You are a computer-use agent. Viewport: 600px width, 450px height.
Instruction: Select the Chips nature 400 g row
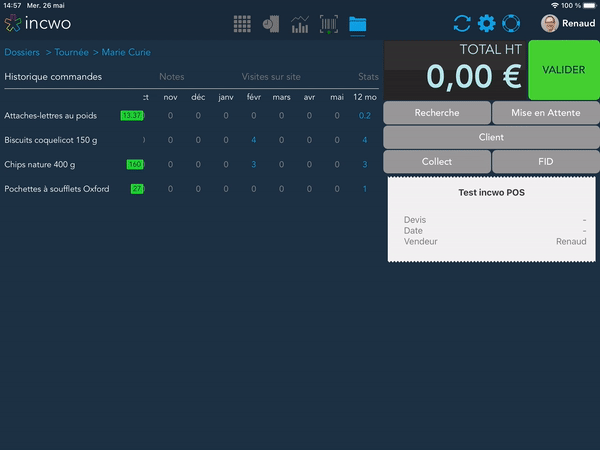pyautogui.click(x=191, y=165)
